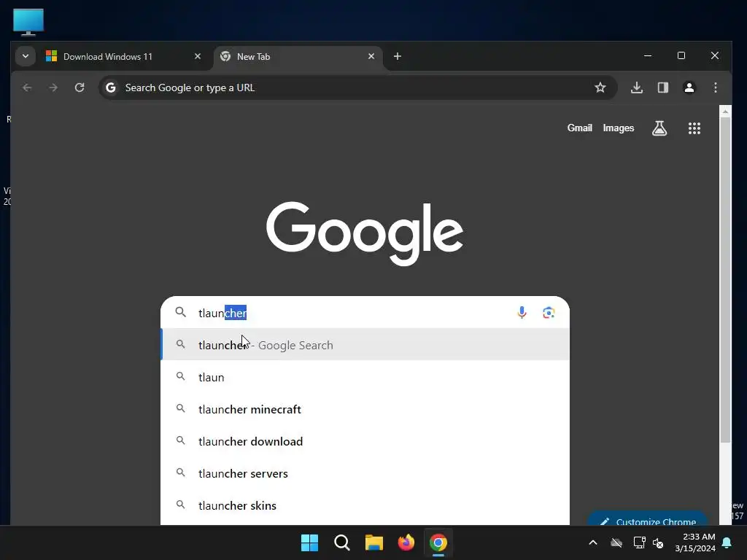Switch to the Download Windows 11 tab

[124, 57]
